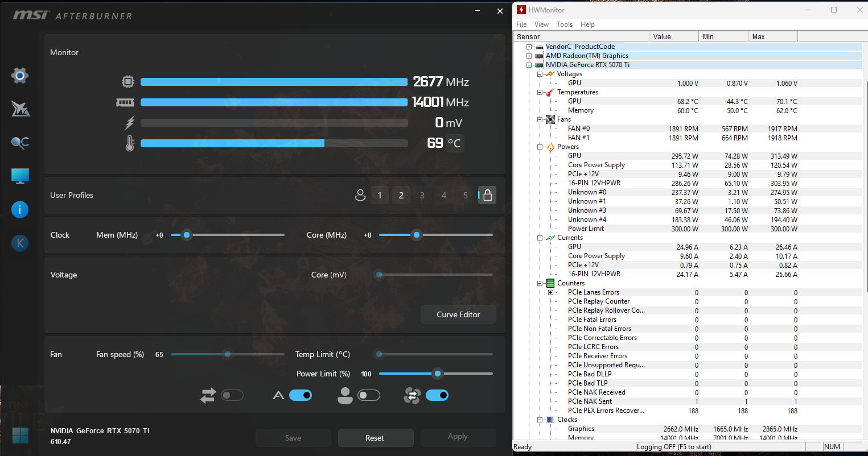Click the memory clock module icon
Image resolution: width=868 pixels, height=456 pixels.
click(x=125, y=102)
